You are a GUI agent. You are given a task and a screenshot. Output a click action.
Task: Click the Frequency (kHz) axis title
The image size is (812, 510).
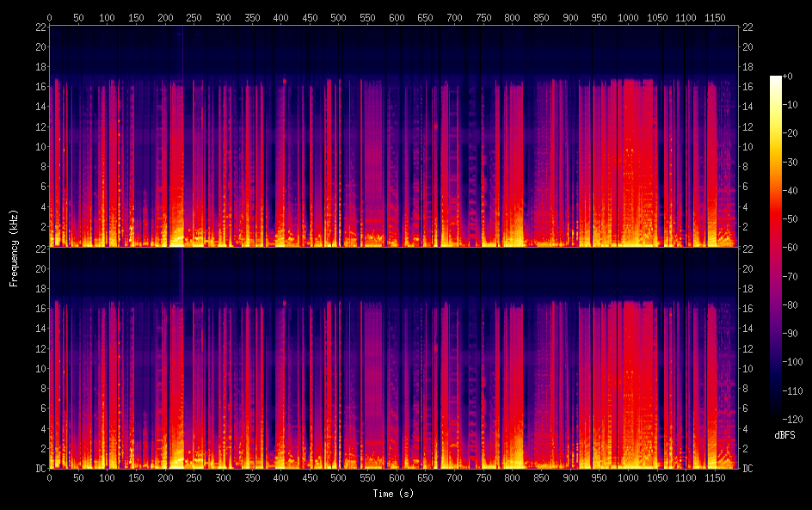14,248
